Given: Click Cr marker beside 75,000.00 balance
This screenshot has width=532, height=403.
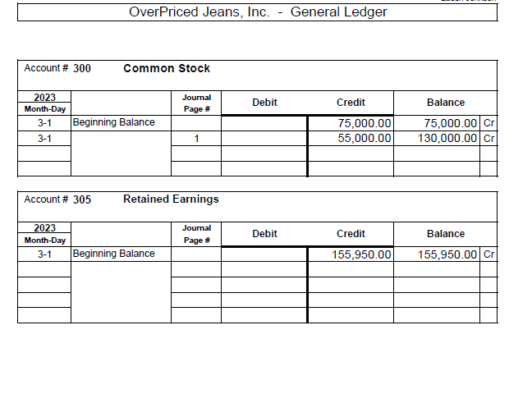Looking at the screenshot, I should pyautogui.click(x=488, y=123).
